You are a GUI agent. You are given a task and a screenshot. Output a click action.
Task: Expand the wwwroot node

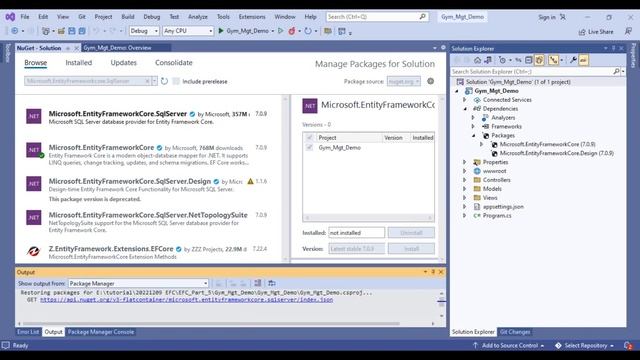[x=465, y=171]
